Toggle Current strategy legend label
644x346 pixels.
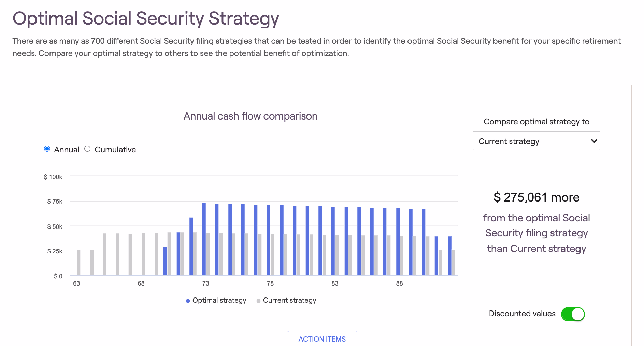pyautogui.click(x=289, y=300)
